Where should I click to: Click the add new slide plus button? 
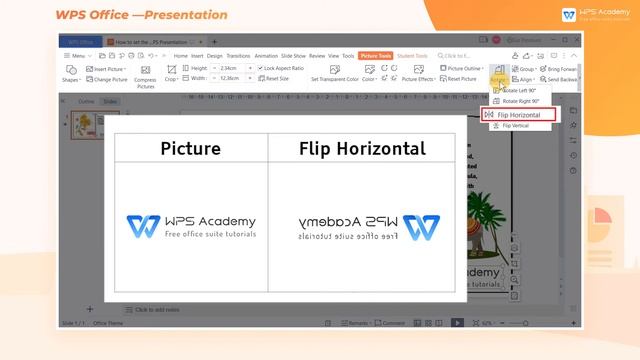coord(90,309)
